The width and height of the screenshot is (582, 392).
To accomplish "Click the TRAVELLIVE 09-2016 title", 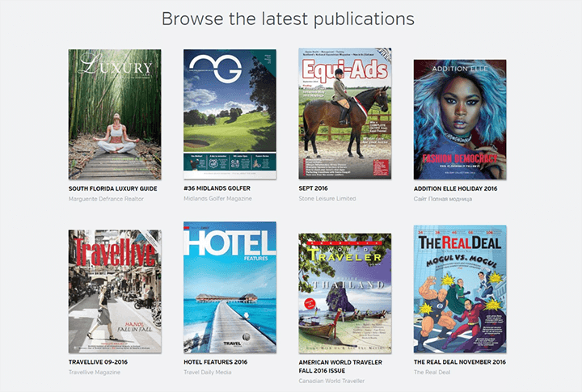I will (98, 362).
